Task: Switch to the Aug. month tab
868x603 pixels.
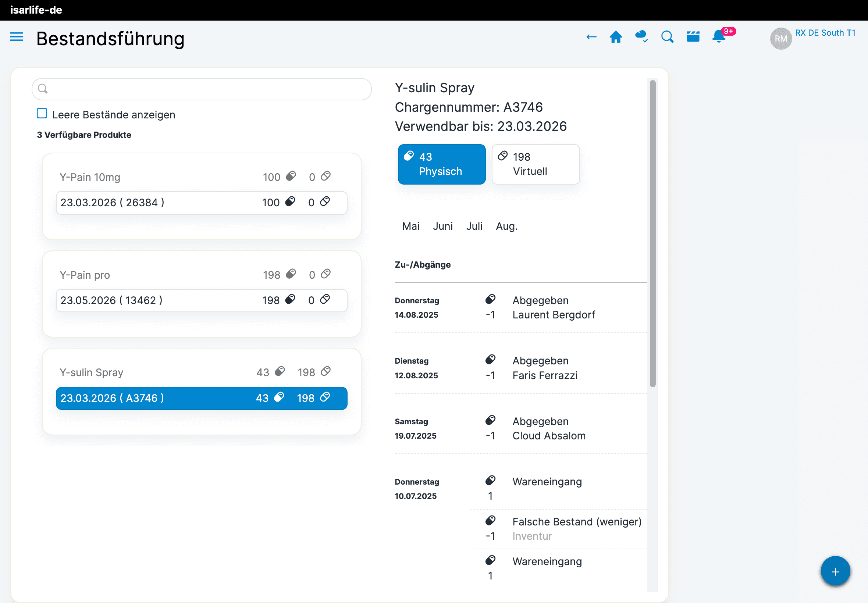Action: tap(506, 226)
